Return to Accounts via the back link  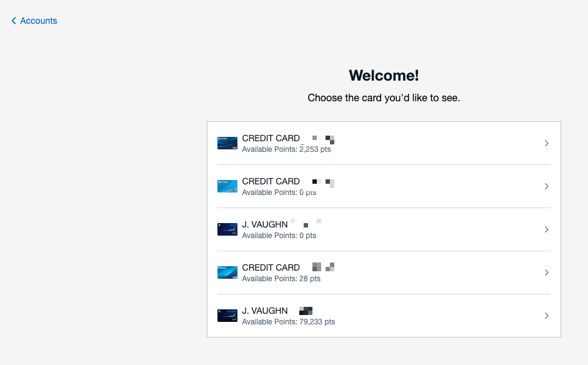click(38, 21)
